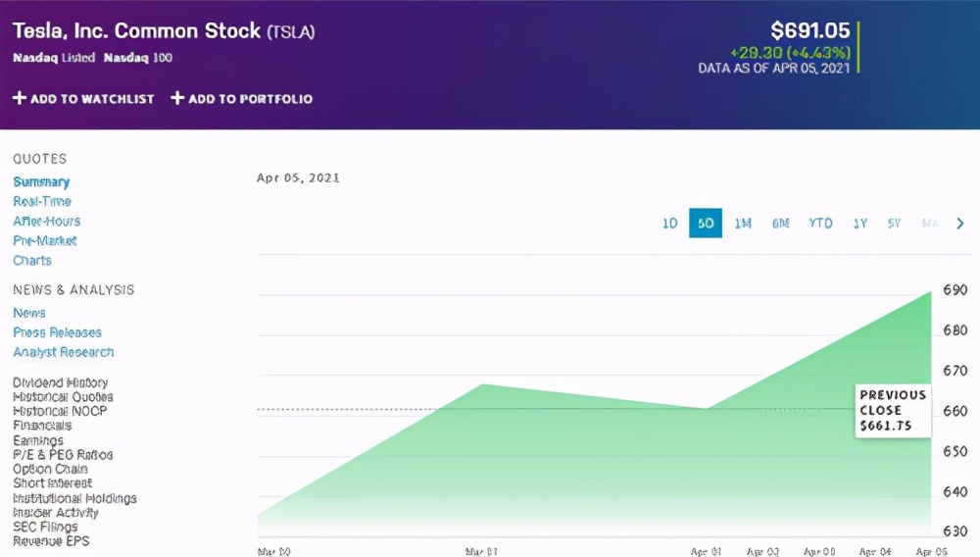Open the After-Hours quotes link
The image size is (980, 557).
pyautogui.click(x=46, y=221)
